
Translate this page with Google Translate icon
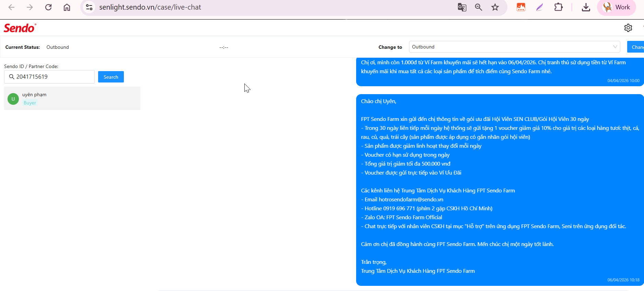(x=462, y=7)
